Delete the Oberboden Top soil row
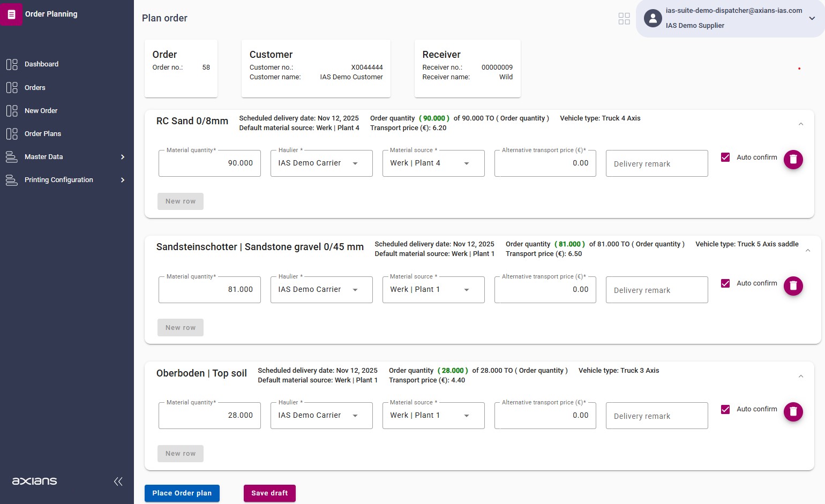825x504 pixels. click(x=793, y=412)
